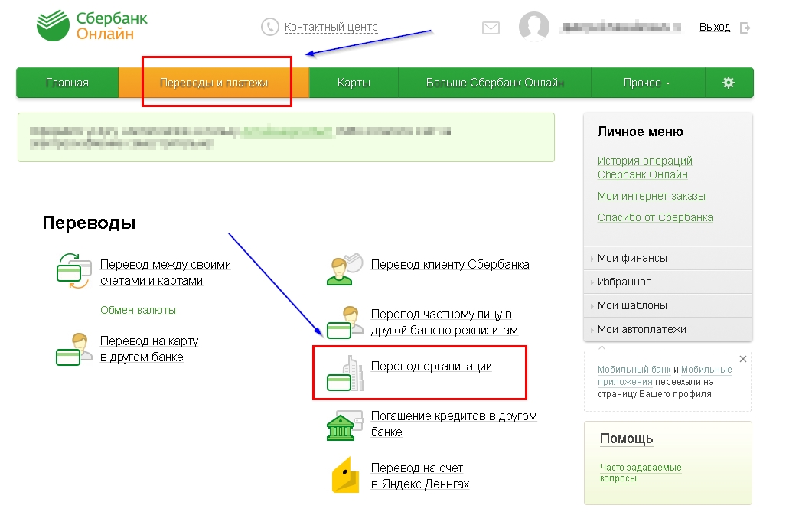Open the Главная tab
Image resolution: width=812 pixels, height=512 pixels.
pos(67,83)
